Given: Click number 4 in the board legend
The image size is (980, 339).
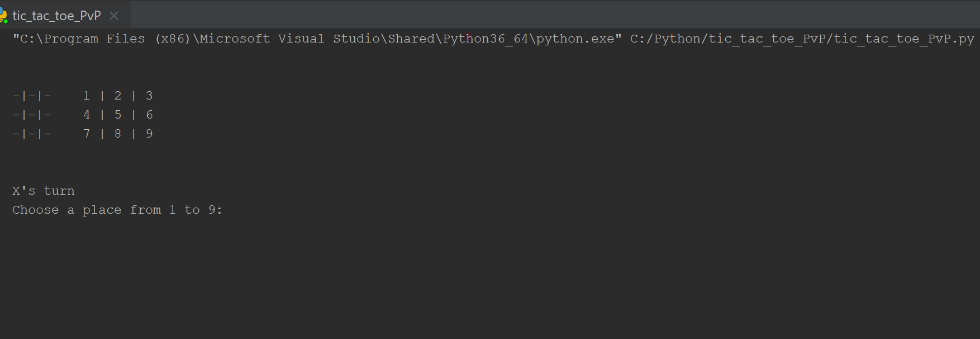Looking at the screenshot, I should tap(86, 115).
